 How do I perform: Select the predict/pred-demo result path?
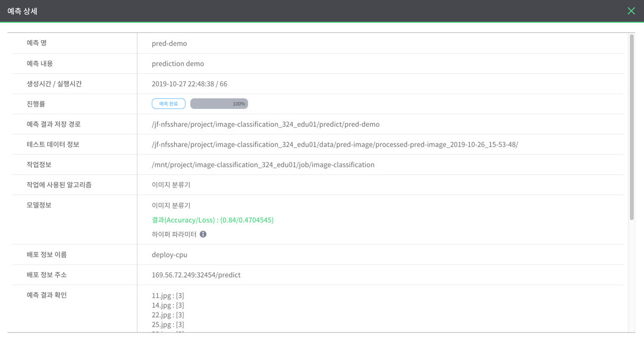click(265, 124)
